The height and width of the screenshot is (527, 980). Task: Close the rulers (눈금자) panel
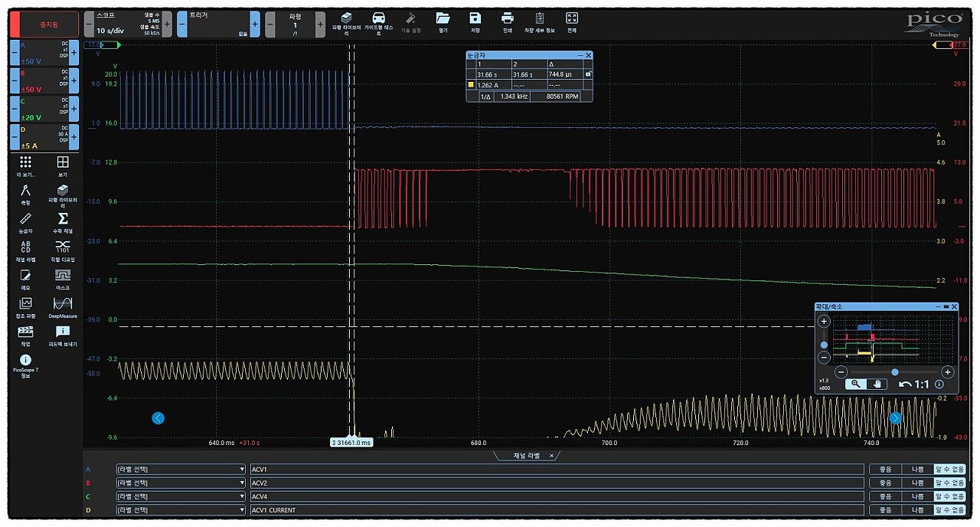click(588, 55)
